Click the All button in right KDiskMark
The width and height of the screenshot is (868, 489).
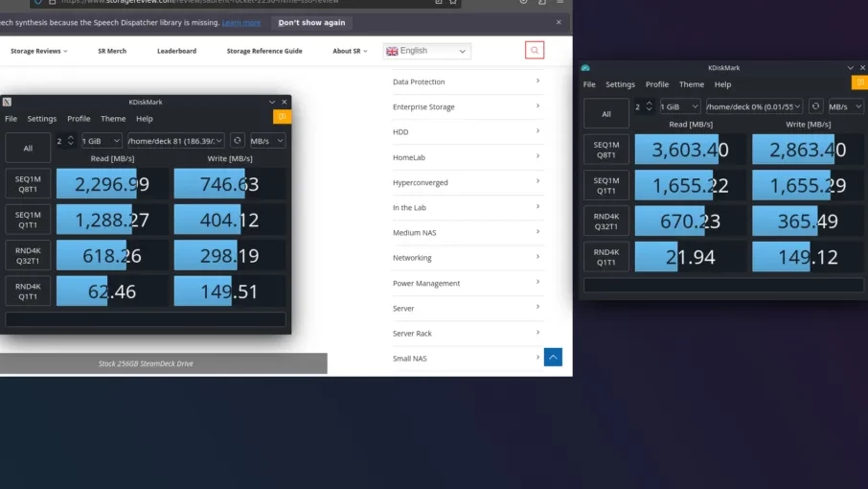(606, 113)
